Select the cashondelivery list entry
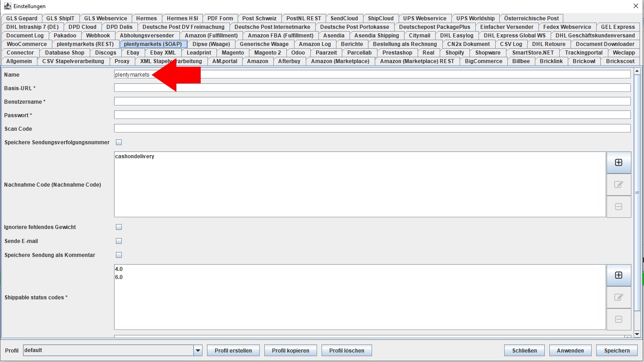 pos(135,156)
